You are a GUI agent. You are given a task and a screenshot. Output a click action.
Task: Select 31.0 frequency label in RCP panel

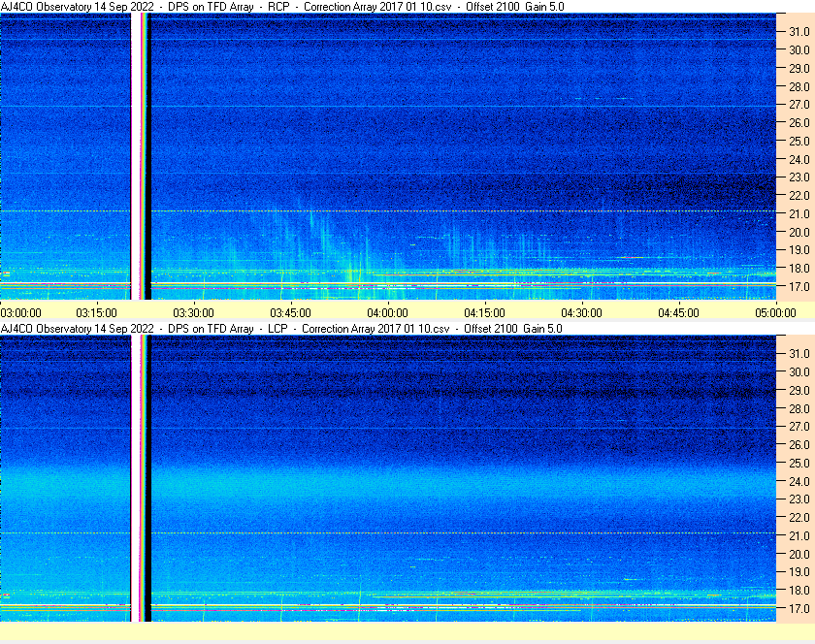[x=799, y=31]
